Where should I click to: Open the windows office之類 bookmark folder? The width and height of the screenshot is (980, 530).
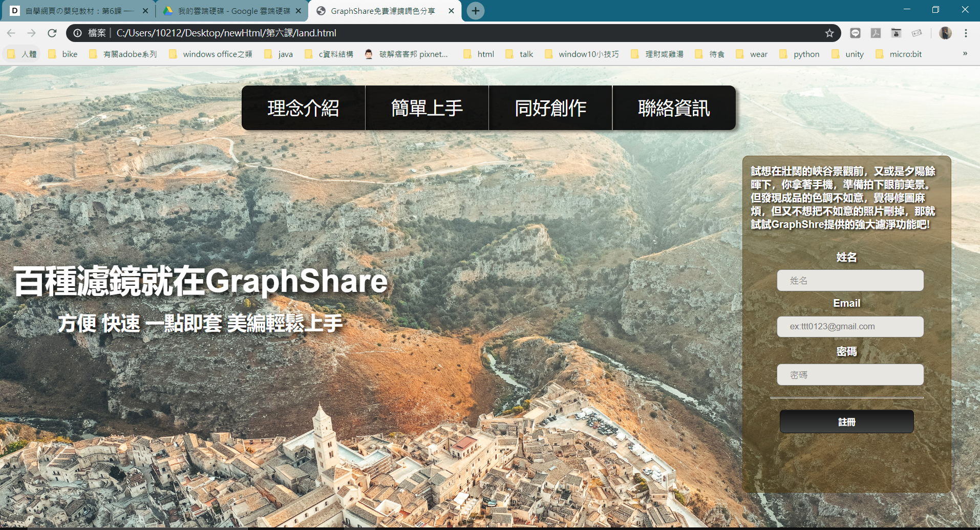pyautogui.click(x=211, y=54)
